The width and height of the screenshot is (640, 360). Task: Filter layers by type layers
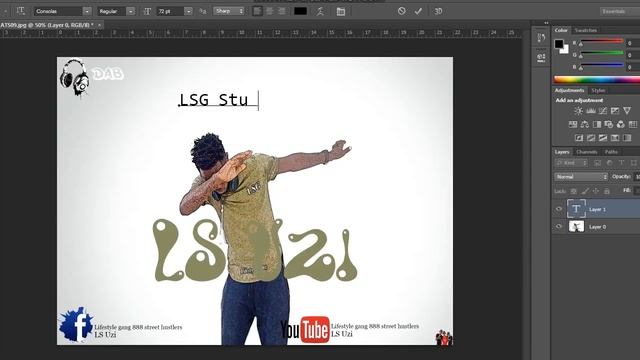[621, 163]
